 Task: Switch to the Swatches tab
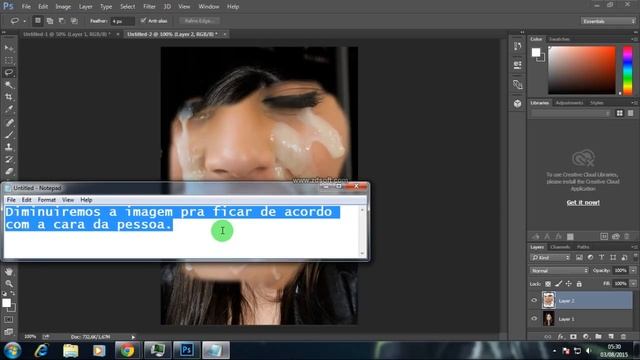click(x=559, y=39)
